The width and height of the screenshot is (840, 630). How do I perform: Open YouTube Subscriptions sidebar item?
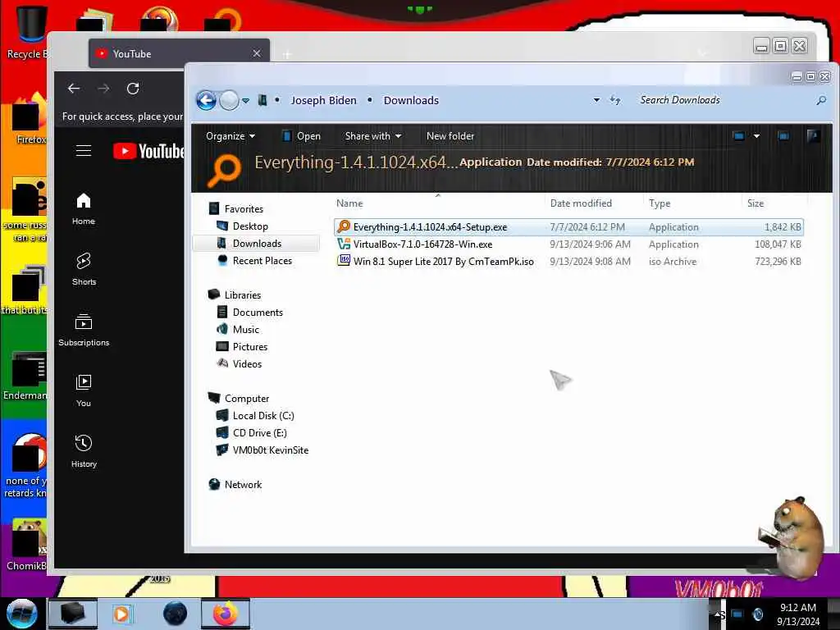click(84, 331)
